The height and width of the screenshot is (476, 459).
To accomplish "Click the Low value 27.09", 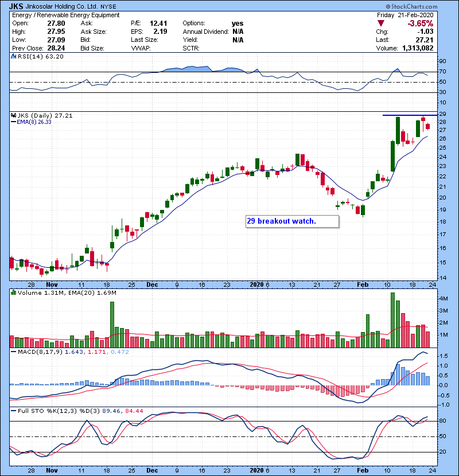I will 56,40.
